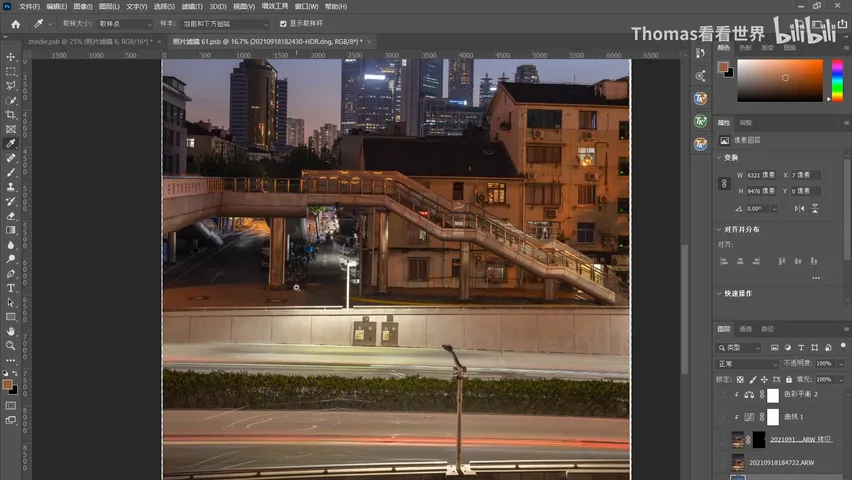
Task: Select the Polygonal Lasso tool
Action: click(11, 86)
